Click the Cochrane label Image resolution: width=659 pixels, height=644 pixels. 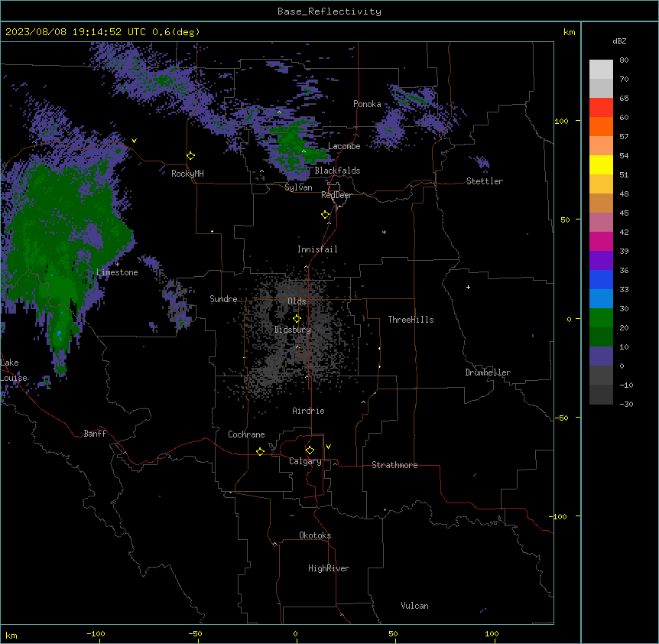tap(246, 434)
